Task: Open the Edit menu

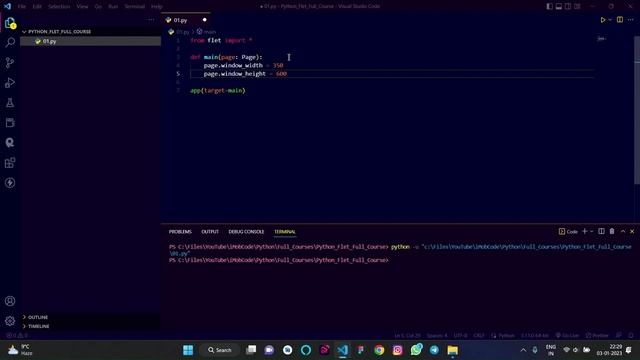Action: tap(37, 7)
